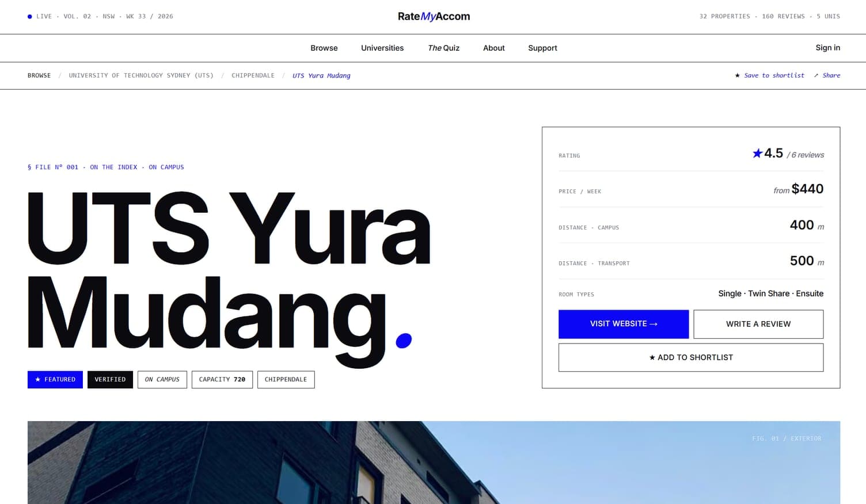Open the Browse menu item
This screenshot has width=866, height=504.
[x=324, y=48]
